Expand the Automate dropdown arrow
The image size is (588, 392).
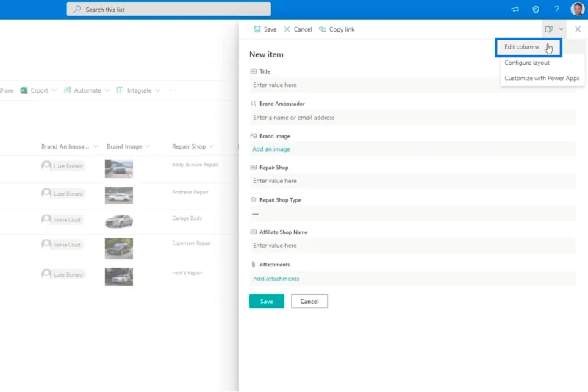[107, 90]
